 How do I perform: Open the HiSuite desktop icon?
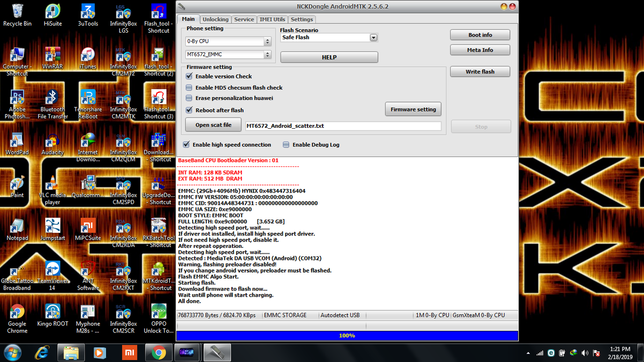(x=52, y=15)
